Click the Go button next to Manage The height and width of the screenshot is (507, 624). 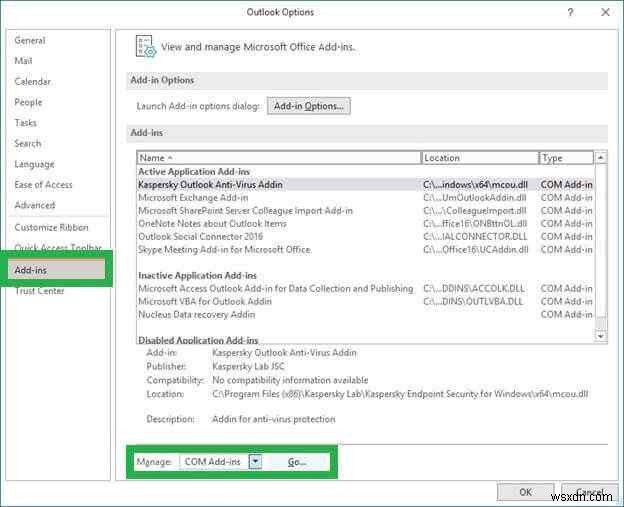point(297,462)
